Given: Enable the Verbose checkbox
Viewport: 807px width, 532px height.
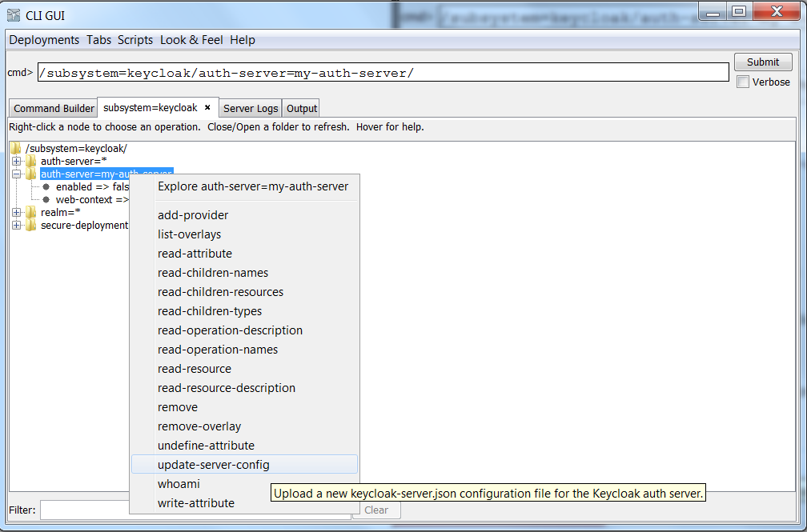Looking at the screenshot, I should point(743,82).
